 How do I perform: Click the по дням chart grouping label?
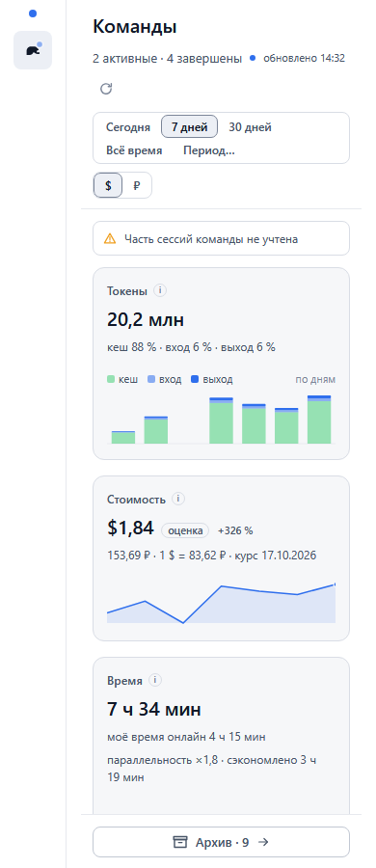[315, 380]
